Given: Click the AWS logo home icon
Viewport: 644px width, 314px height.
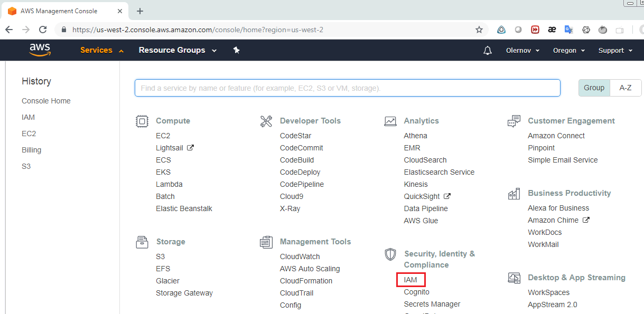Looking at the screenshot, I should (x=40, y=50).
